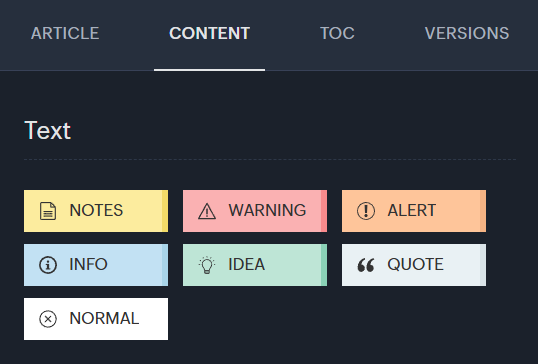Click the lightbulb Idea icon
The height and width of the screenshot is (364, 538).
point(207,265)
